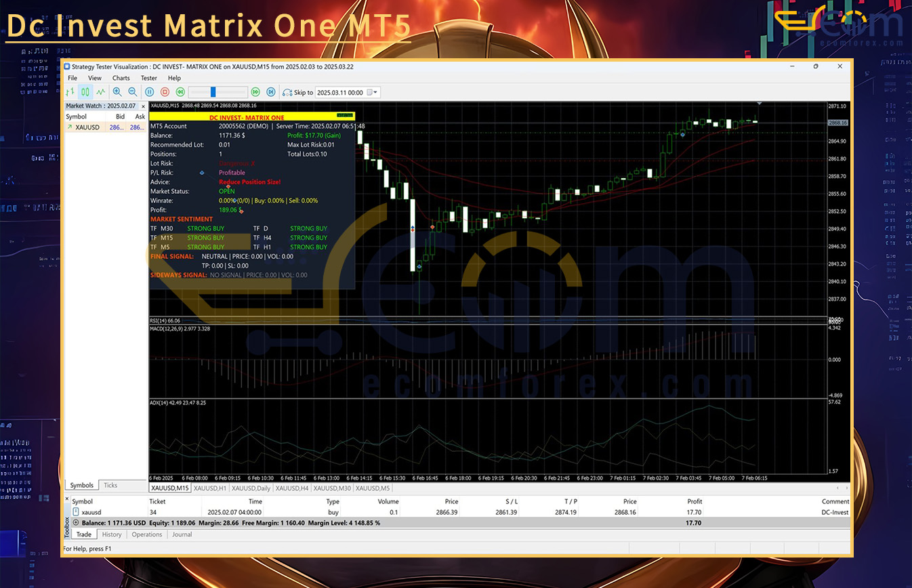Click the RSI(14) indicator label
Screen dimensions: 912x588
165,320
